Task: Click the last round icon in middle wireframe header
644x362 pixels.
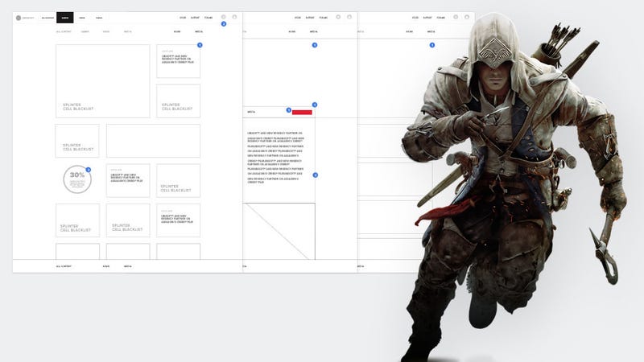Action: [x=349, y=17]
